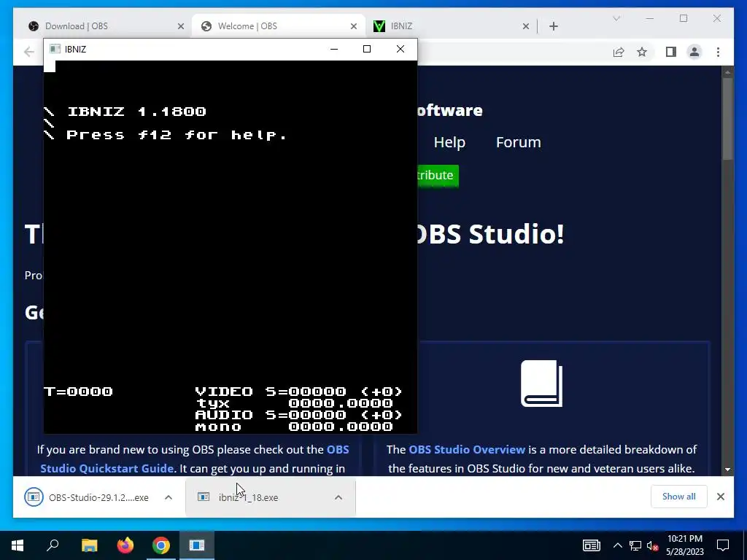Open the Forum link on OBS site
747x560 pixels.
point(519,142)
